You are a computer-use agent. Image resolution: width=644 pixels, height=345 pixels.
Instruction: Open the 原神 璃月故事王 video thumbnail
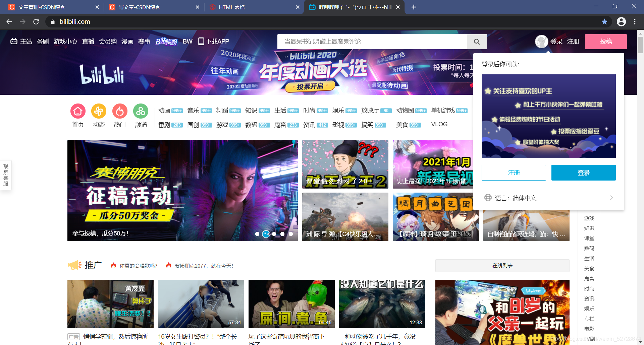(436, 217)
